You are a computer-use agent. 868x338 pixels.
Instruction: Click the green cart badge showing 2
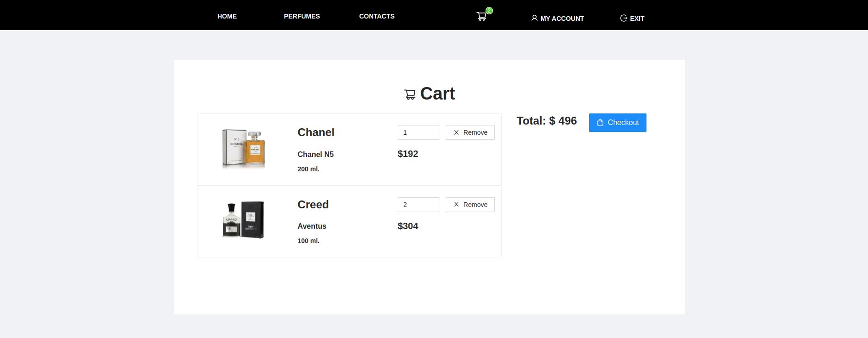pos(489,11)
